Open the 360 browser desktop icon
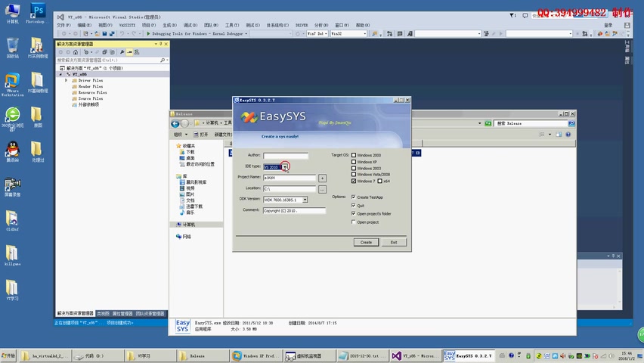The height and width of the screenshot is (363, 644). point(12,119)
